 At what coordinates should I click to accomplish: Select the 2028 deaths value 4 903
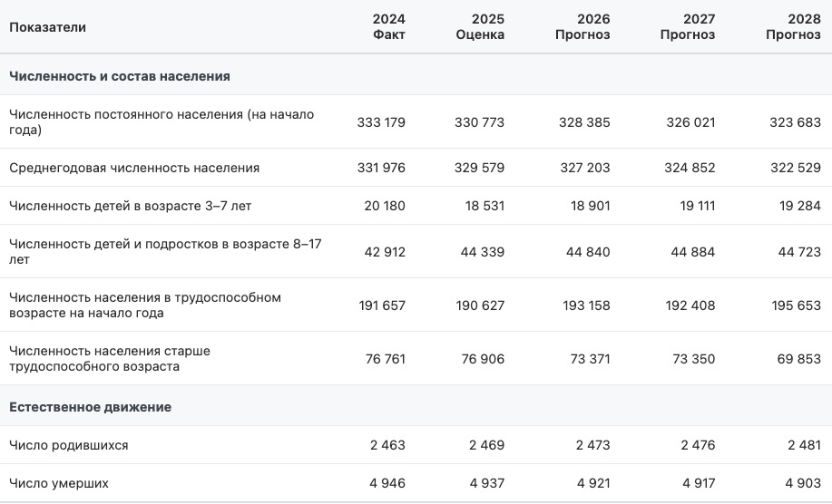click(802, 483)
